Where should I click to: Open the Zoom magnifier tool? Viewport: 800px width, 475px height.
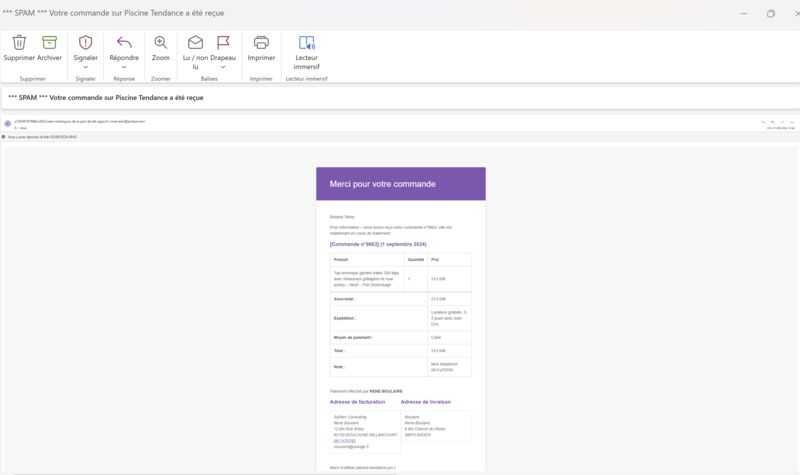pos(161,42)
